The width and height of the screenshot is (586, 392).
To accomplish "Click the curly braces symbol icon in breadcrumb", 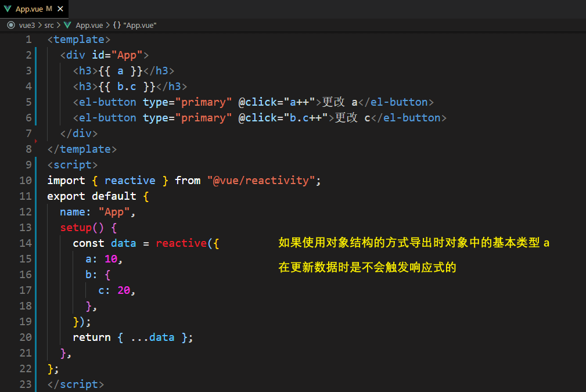I will click(117, 25).
